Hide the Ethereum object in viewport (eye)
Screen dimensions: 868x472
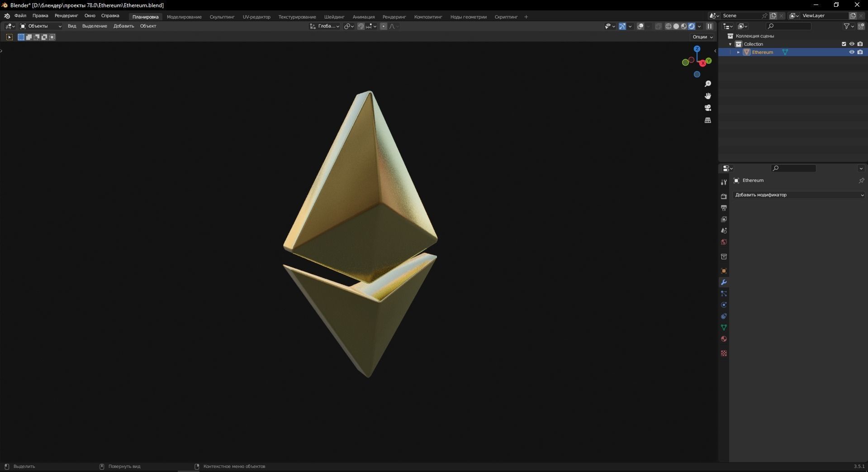852,52
